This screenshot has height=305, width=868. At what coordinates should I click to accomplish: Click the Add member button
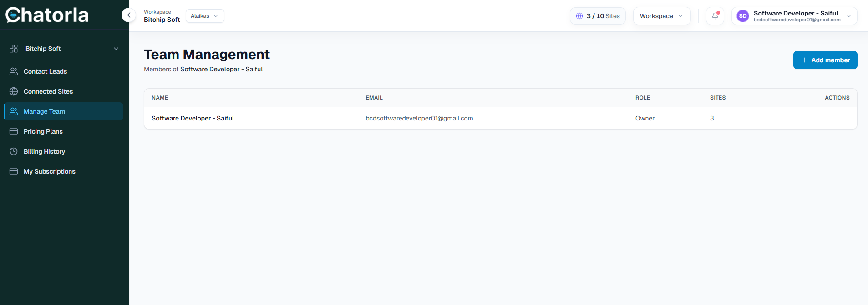point(825,60)
